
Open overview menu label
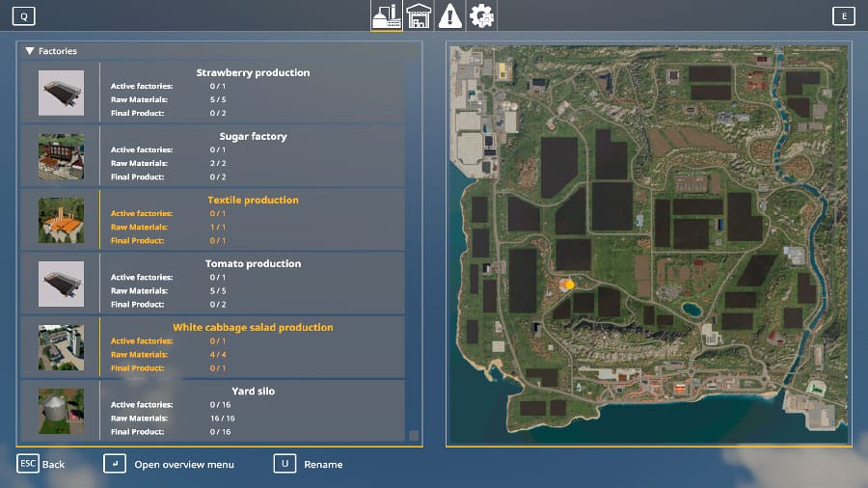coord(184,465)
